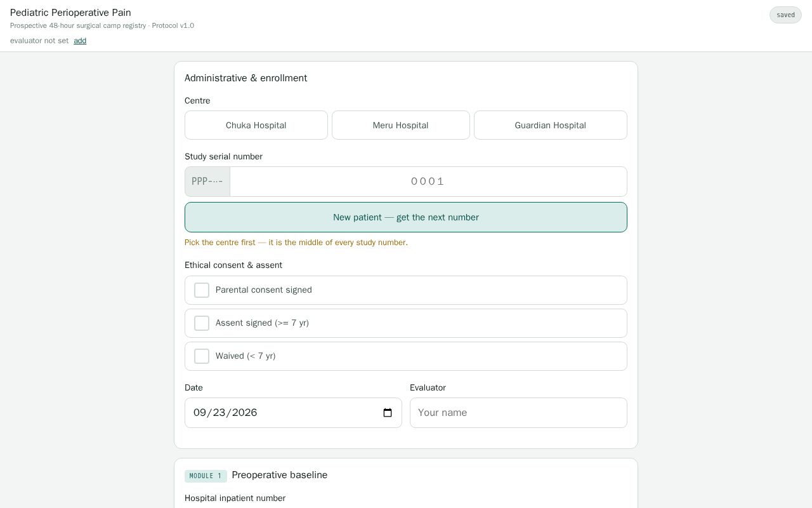This screenshot has height=508, width=812.
Task: Click the saved status badge
Action: click(785, 15)
